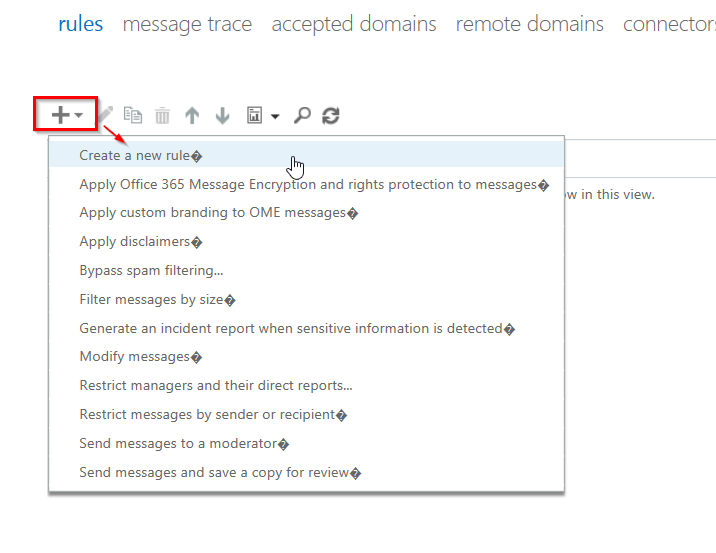Expand dropdown arrow beside plus icon
This screenshot has height=553, width=716.
(x=80, y=116)
